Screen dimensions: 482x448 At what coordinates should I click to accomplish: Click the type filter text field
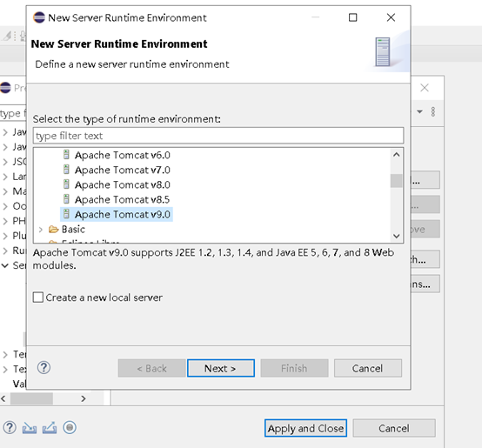click(x=218, y=136)
